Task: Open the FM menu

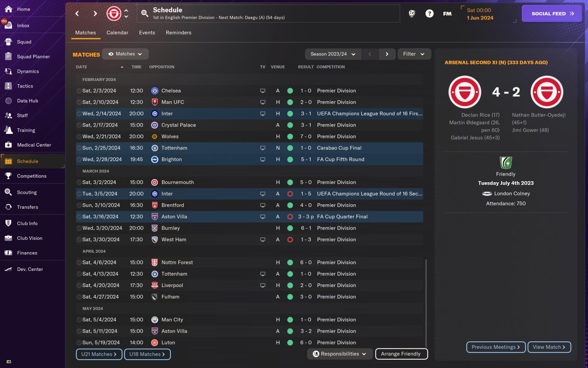Action: pos(447,14)
